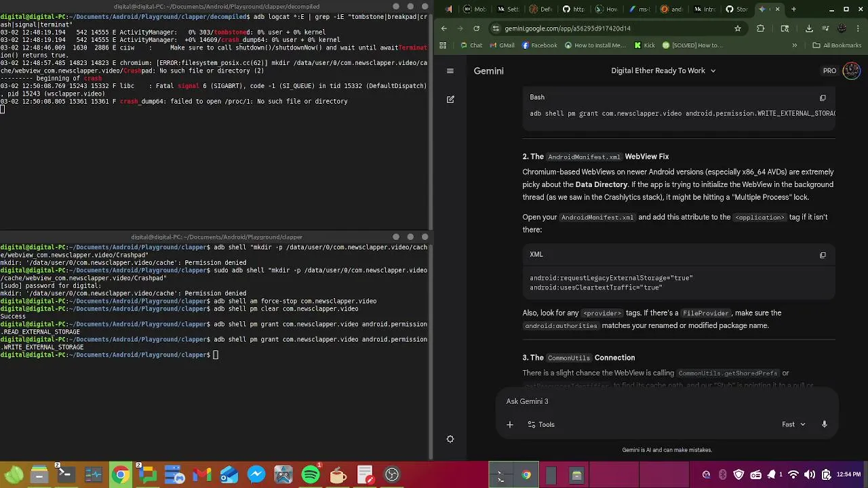Close the current Gemini browser tab

(777, 9)
